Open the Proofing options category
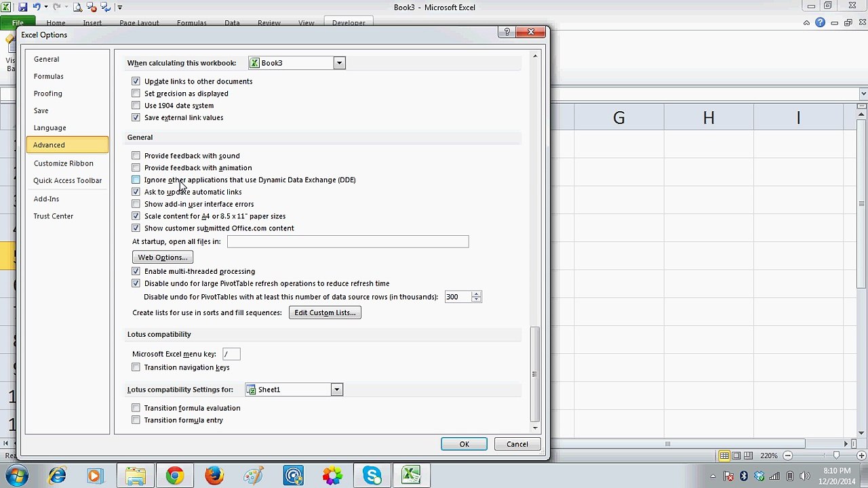 point(67,94)
